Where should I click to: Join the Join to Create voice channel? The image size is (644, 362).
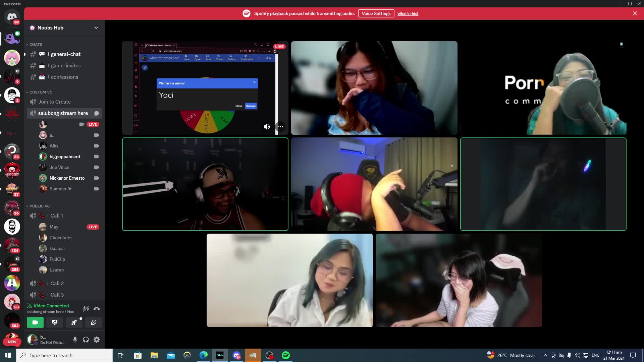(x=64, y=102)
